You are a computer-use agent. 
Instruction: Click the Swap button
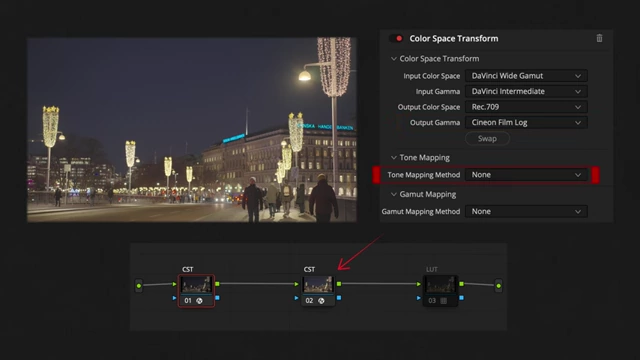pyautogui.click(x=487, y=138)
